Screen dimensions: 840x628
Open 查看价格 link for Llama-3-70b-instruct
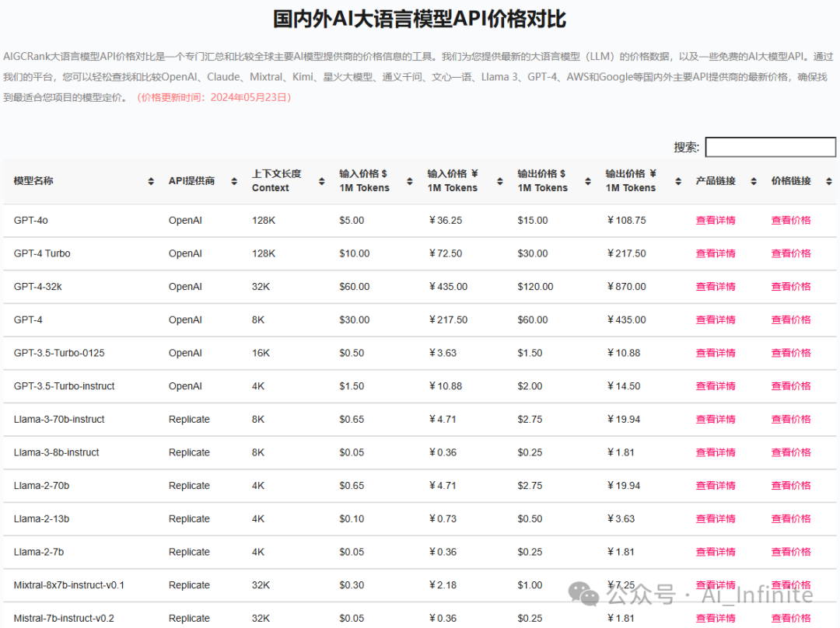[791, 419]
